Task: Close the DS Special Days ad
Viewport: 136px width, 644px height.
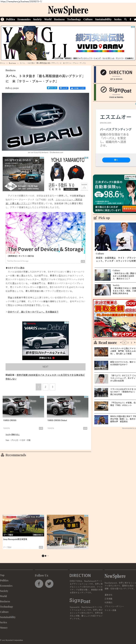Action: click(43, 158)
